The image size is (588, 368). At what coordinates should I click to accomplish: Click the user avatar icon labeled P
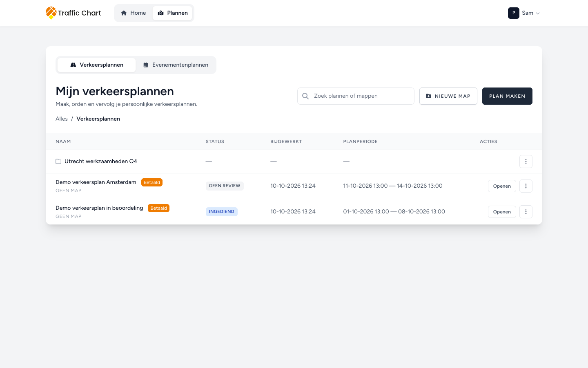[x=514, y=13]
